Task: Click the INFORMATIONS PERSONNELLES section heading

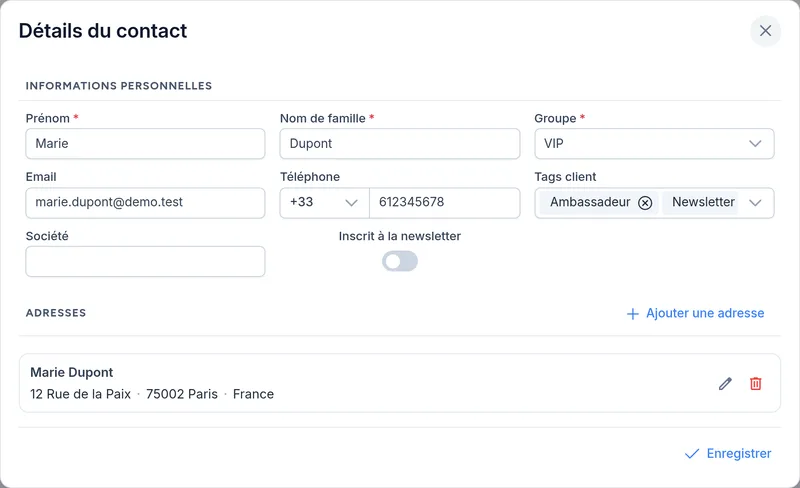Action: click(x=118, y=86)
